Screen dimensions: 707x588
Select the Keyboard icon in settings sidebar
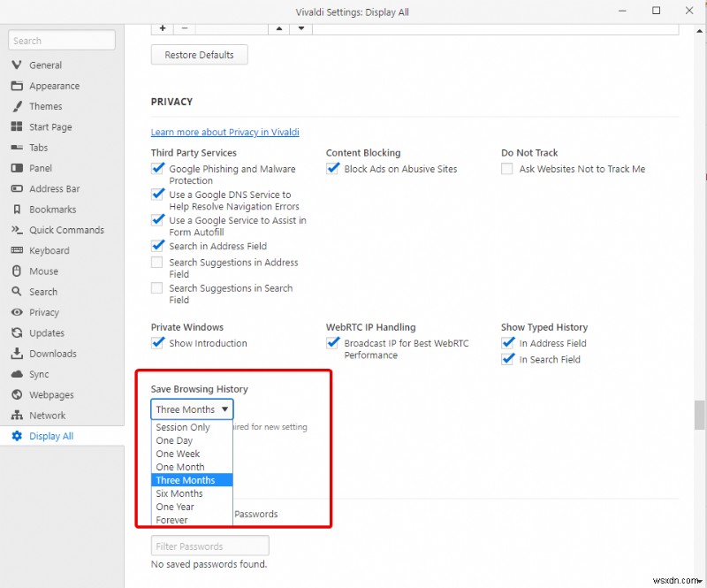pos(16,250)
